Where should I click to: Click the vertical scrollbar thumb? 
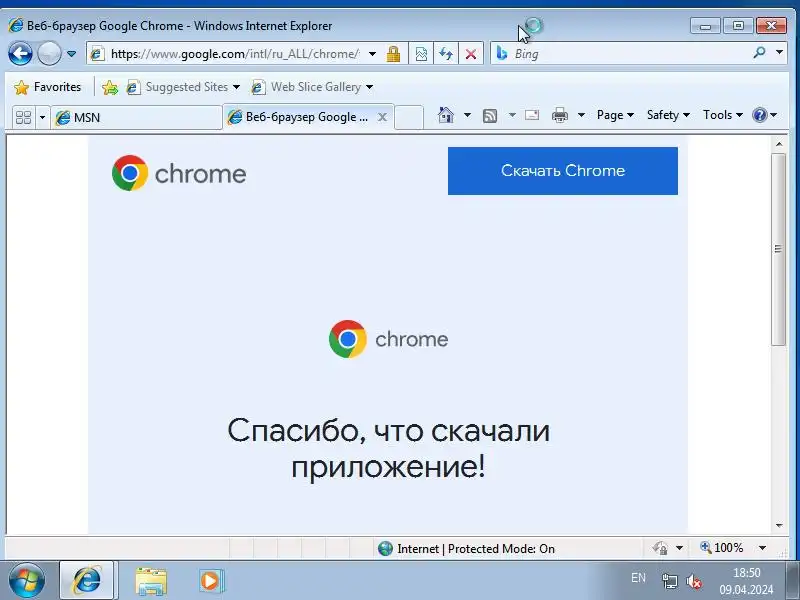tap(778, 249)
